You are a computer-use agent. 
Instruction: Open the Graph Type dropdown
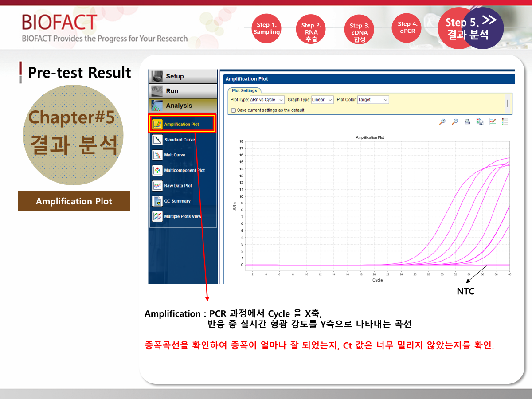pyautogui.click(x=322, y=100)
